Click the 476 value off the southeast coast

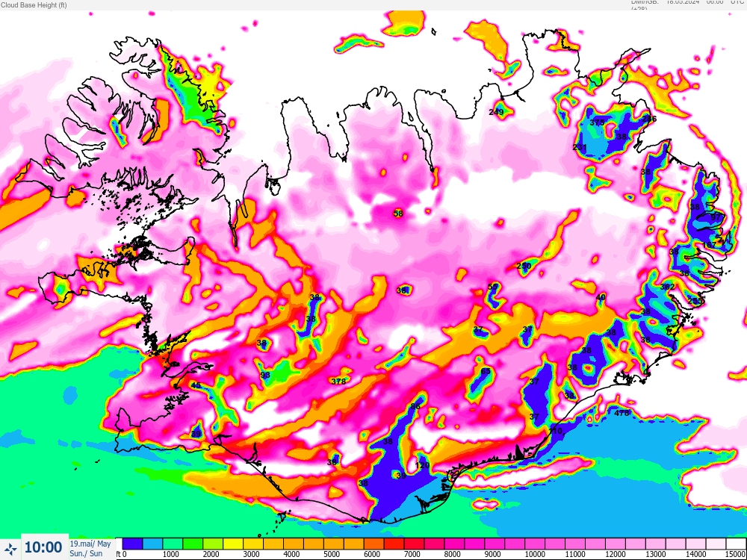(x=622, y=413)
